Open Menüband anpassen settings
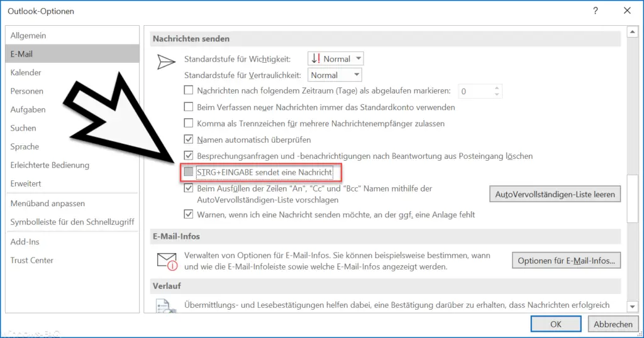Screen dimensions: 644x338 (72, 203)
